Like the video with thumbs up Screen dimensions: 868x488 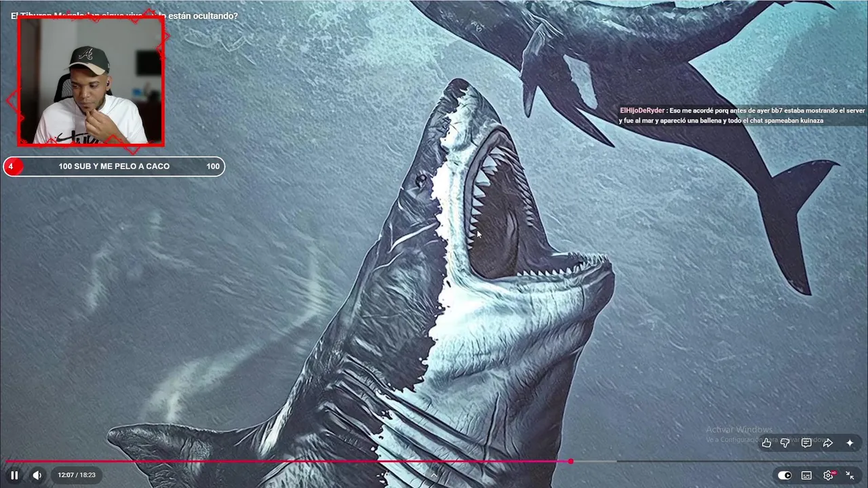[766, 443]
